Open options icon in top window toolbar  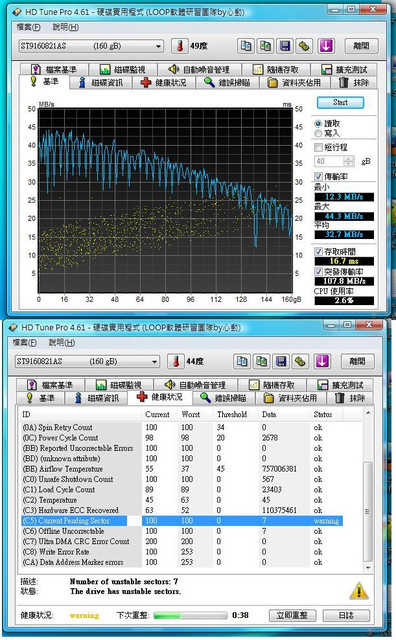click(x=304, y=46)
